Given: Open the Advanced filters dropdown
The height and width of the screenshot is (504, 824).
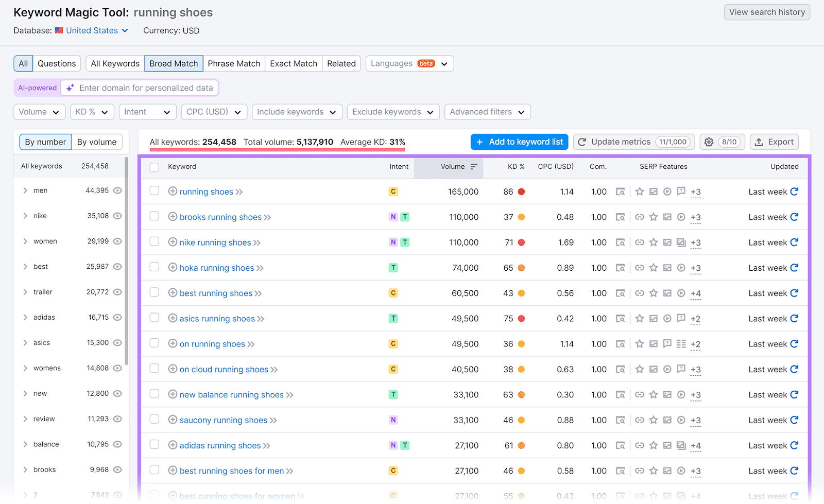Looking at the screenshot, I should point(487,112).
